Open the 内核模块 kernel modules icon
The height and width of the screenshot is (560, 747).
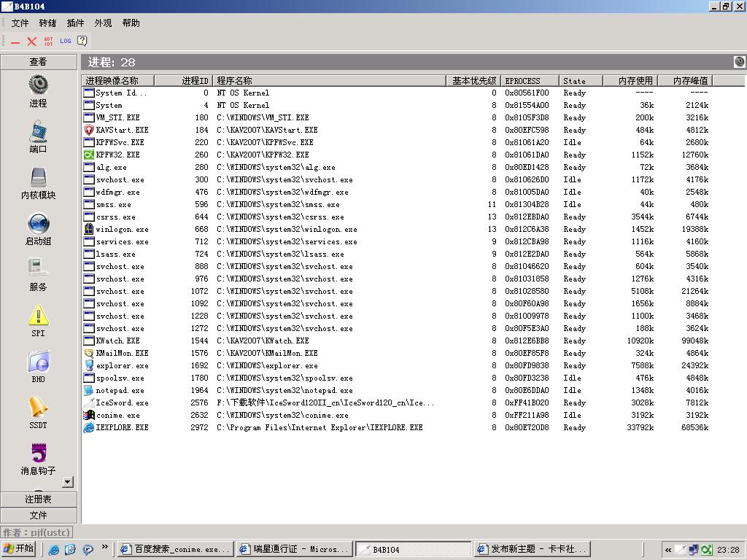tap(38, 177)
